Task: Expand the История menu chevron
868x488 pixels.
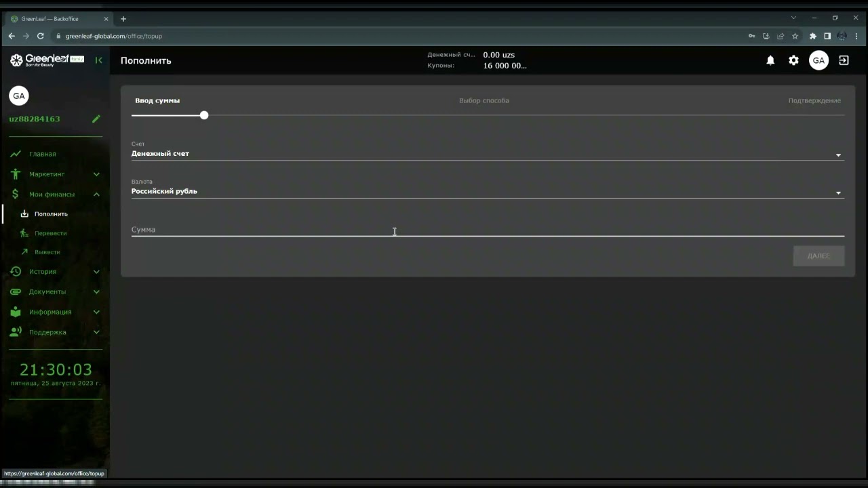Action: 96,272
